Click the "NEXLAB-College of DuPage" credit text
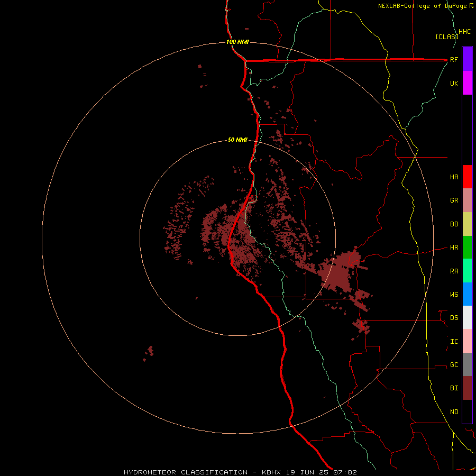This screenshot has width=476, height=476. (x=423, y=6)
